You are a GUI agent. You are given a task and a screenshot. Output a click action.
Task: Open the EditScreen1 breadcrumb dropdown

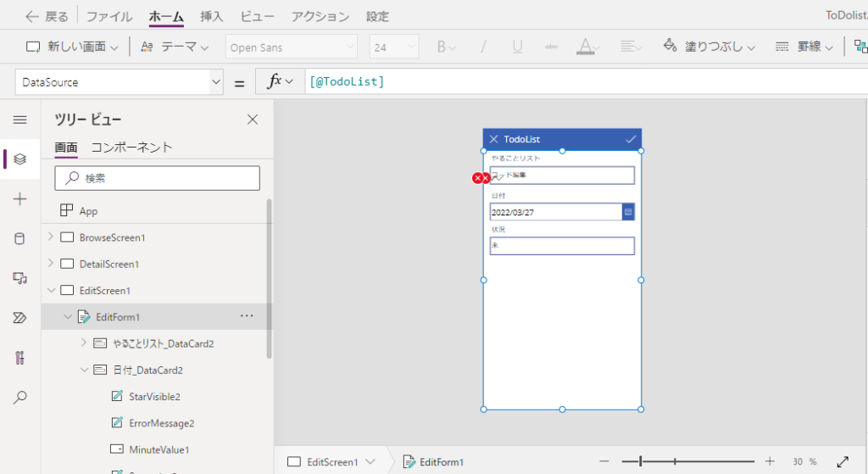370,462
